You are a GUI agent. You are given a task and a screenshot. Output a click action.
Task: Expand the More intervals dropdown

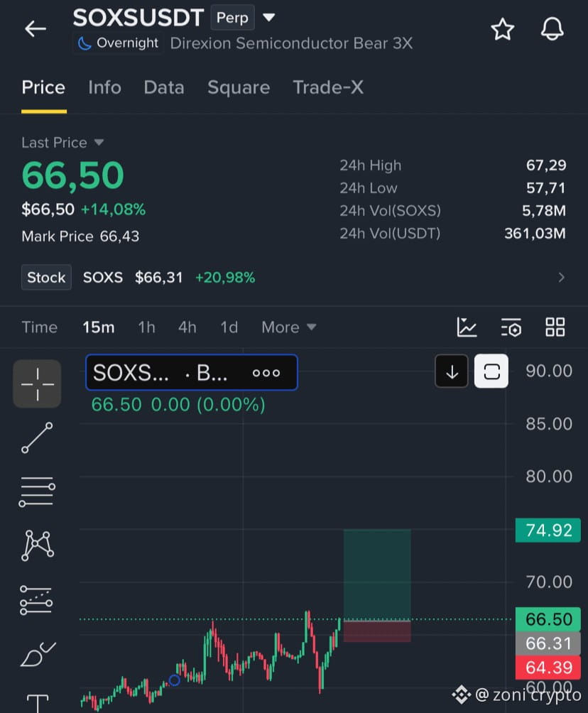point(289,327)
